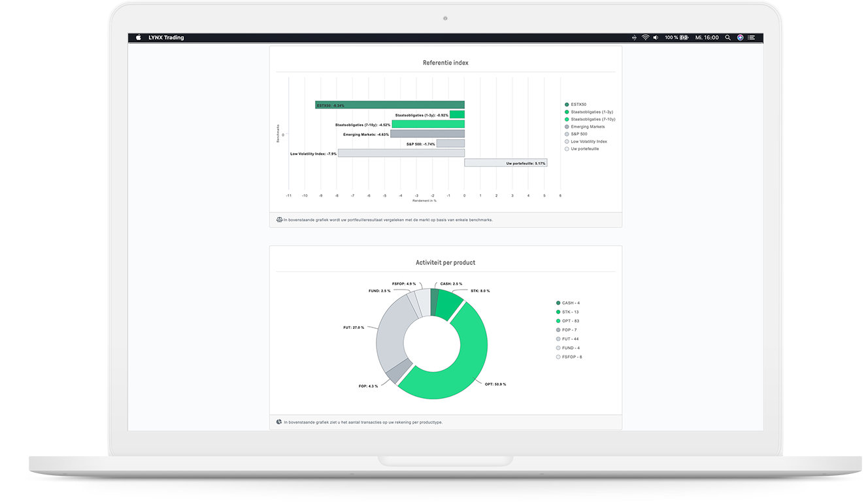Toggle Uw portefeuille legend entry
This screenshot has width=868, height=502.
coord(581,149)
